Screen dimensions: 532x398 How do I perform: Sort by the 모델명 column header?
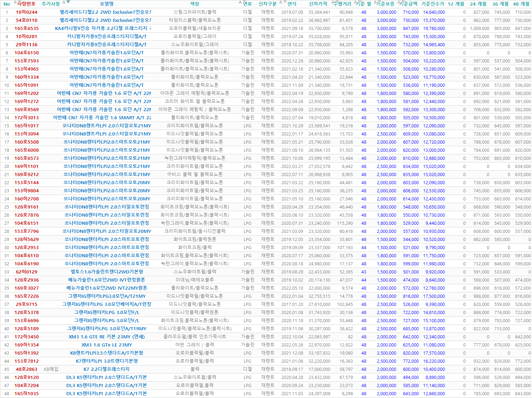tap(106, 4)
